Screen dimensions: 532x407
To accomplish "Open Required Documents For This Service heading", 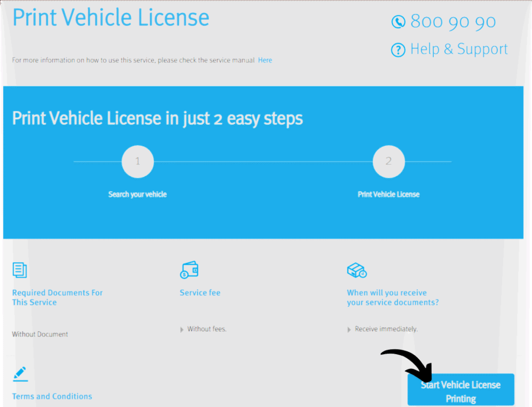I will pos(57,297).
